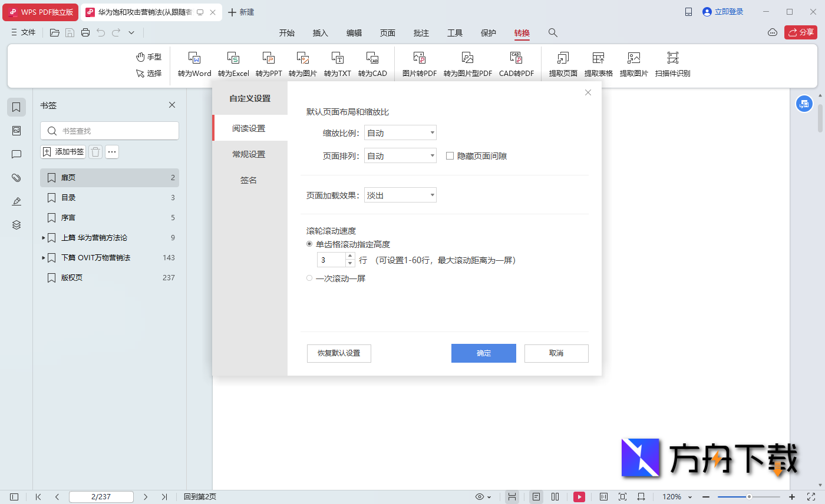Confirm settings with the 确定 button
The width and height of the screenshot is (825, 504).
tap(483, 353)
